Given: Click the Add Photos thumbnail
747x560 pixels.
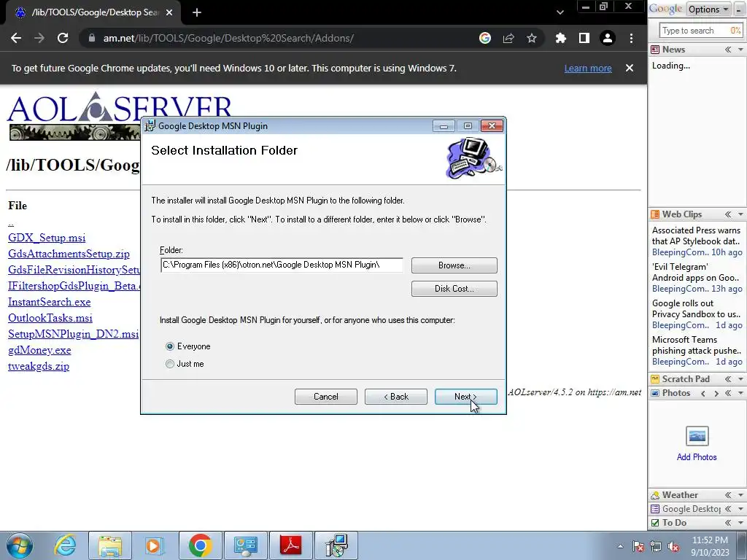Looking at the screenshot, I should [x=697, y=436].
